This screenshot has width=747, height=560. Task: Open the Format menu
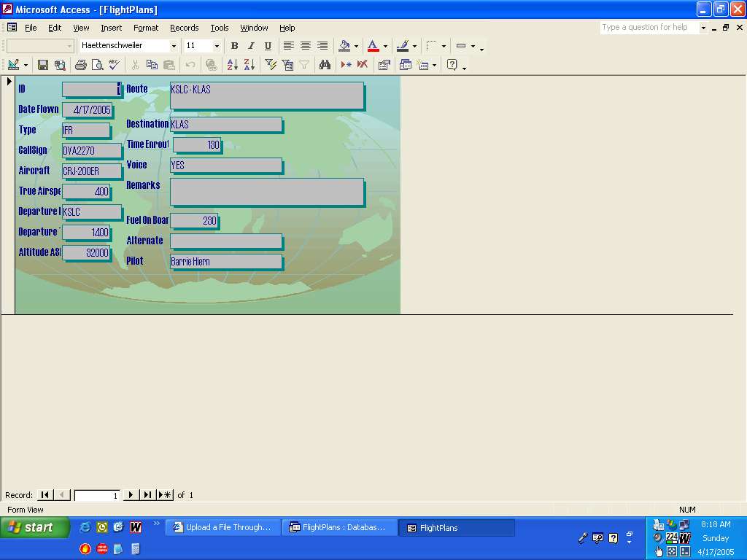(x=146, y=28)
